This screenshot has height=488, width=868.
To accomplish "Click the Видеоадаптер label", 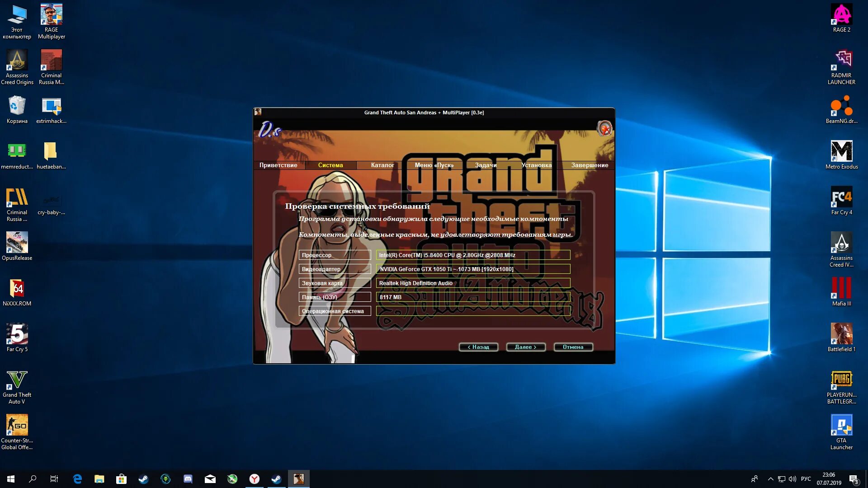I will [335, 269].
